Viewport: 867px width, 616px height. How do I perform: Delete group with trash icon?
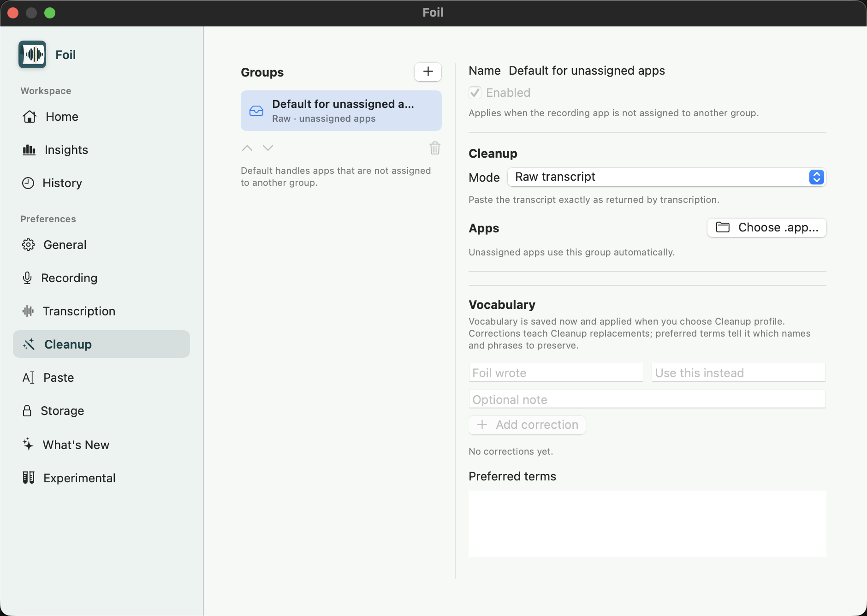(x=435, y=148)
